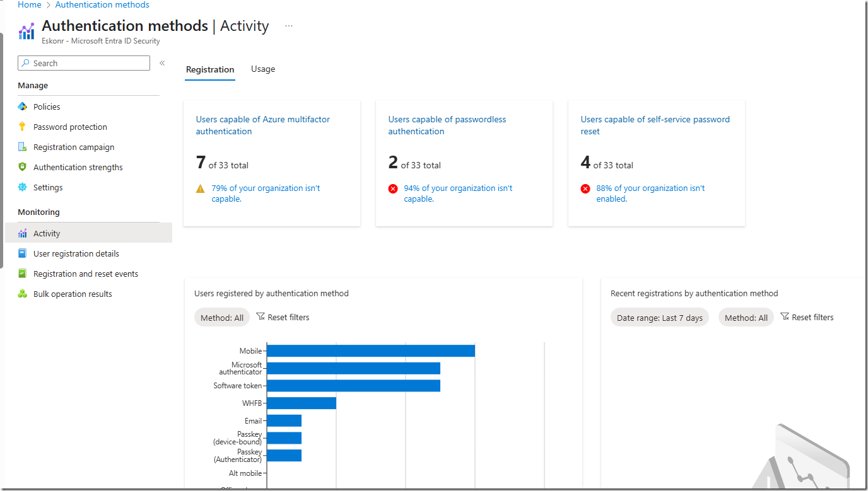
Task: Open Method: All filter for registered users
Action: tap(221, 318)
